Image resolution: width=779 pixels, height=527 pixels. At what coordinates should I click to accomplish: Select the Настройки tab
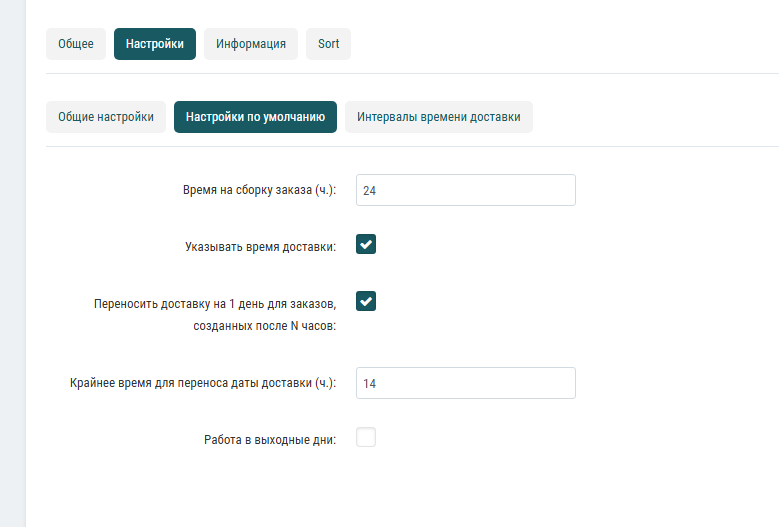[x=155, y=44]
